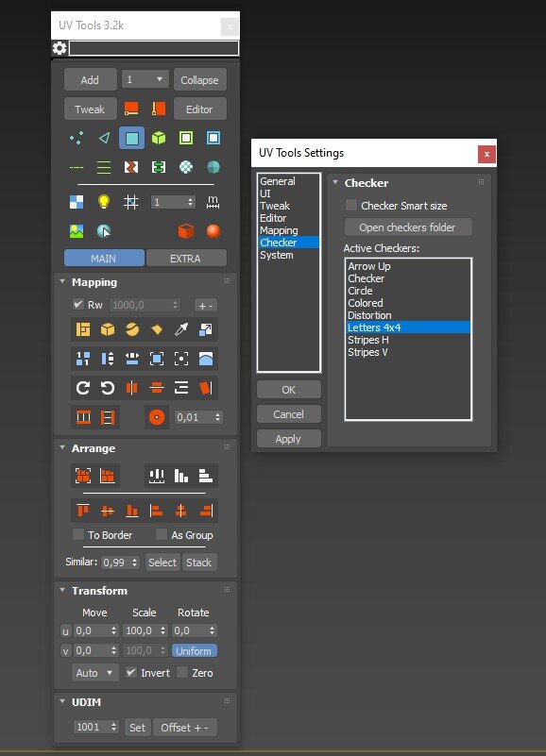This screenshot has height=756, width=546.
Task: Select green cube Element mode icon
Action: [x=159, y=138]
